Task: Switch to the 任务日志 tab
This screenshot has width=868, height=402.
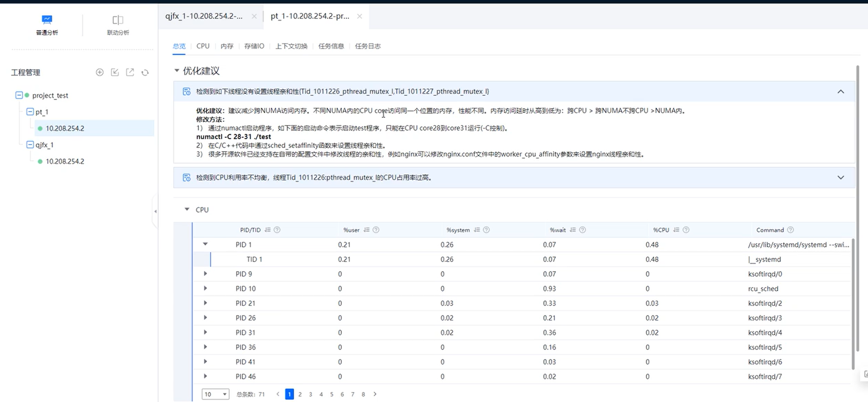Action: (368, 46)
